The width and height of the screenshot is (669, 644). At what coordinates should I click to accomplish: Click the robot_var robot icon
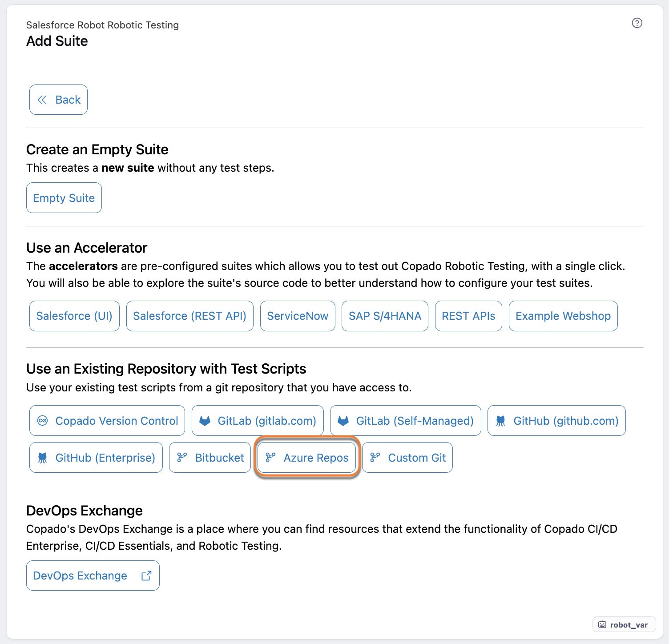point(602,624)
